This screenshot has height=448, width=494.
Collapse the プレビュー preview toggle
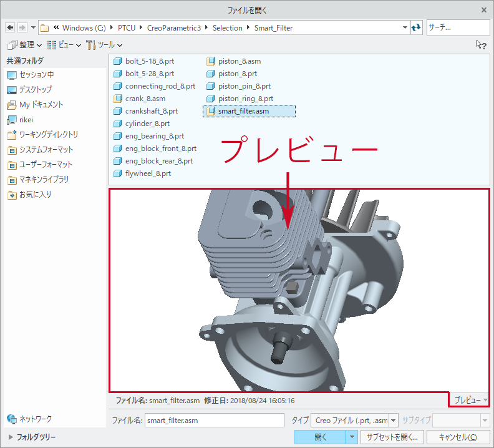coord(470,400)
